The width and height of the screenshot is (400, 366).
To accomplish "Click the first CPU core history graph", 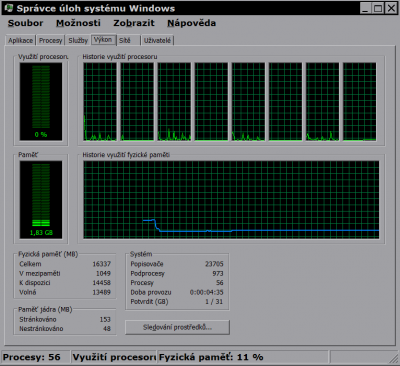I will (100, 102).
